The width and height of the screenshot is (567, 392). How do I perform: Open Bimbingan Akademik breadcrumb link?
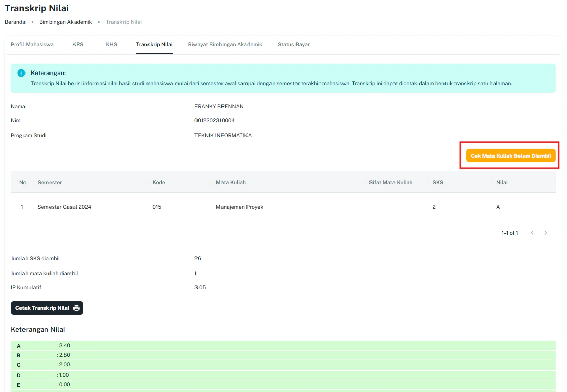pos(66,22)
